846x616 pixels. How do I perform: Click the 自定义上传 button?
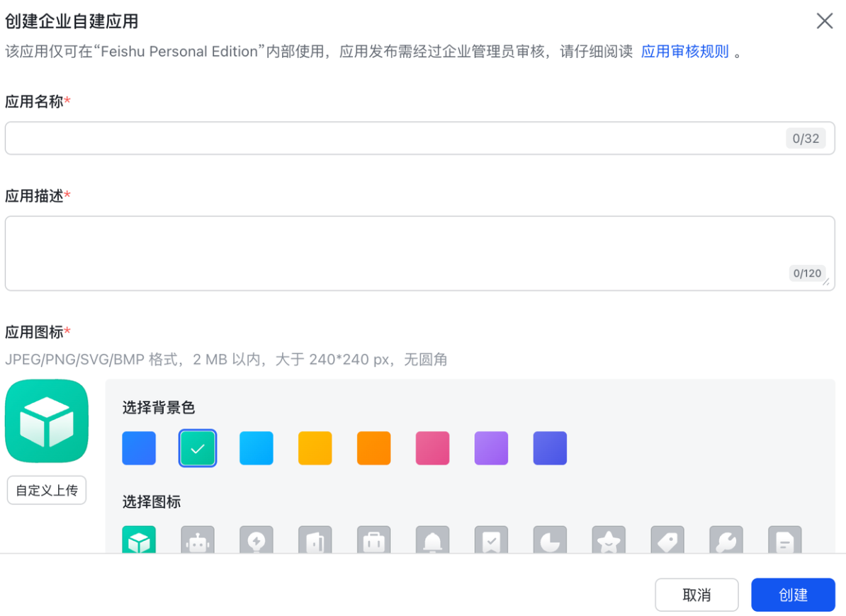click(47, 490)
